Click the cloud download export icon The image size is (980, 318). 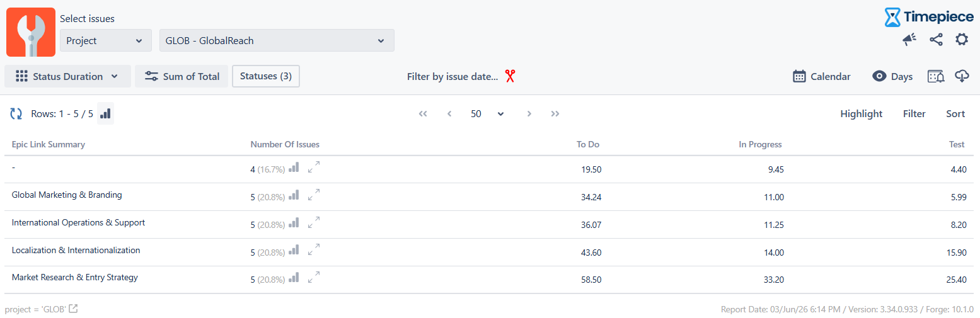(x=962, y=76)
